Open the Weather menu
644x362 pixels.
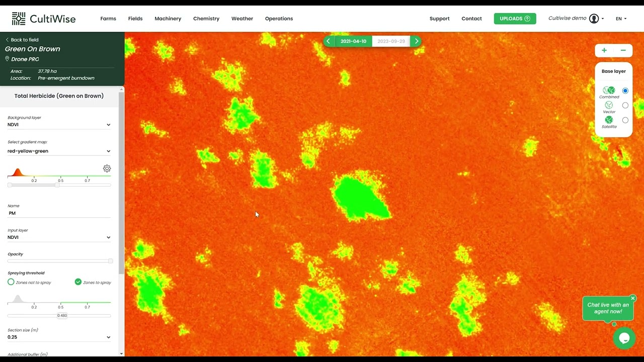coord(242,19)
